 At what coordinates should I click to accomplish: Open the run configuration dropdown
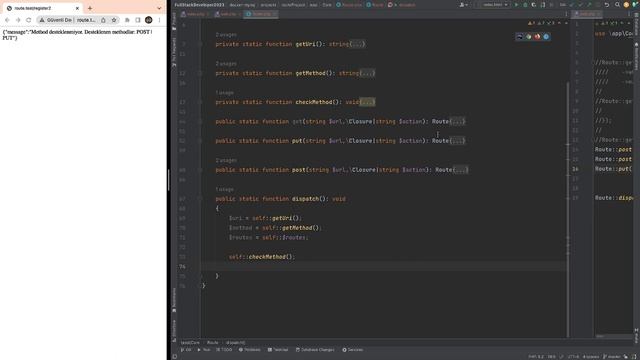495,5
